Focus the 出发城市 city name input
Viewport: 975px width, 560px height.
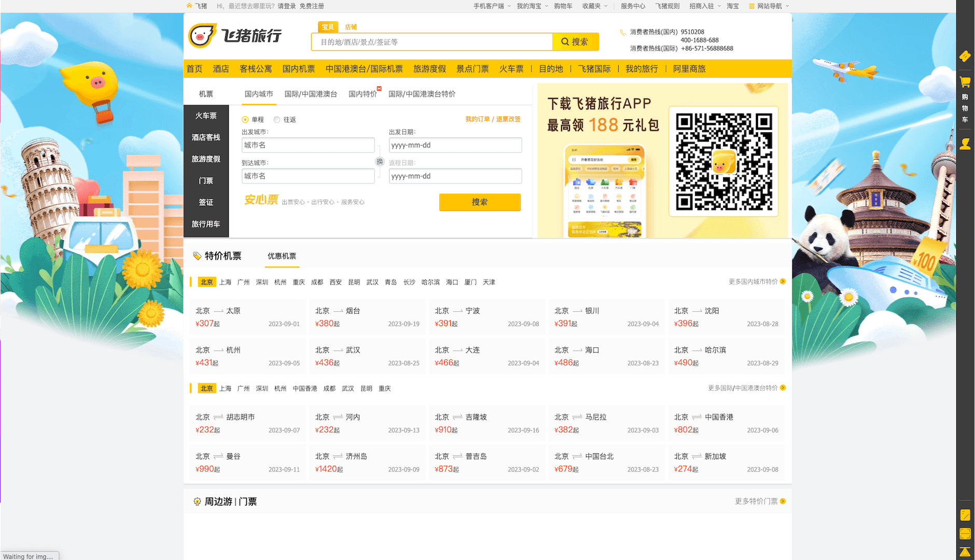(308, 145)
